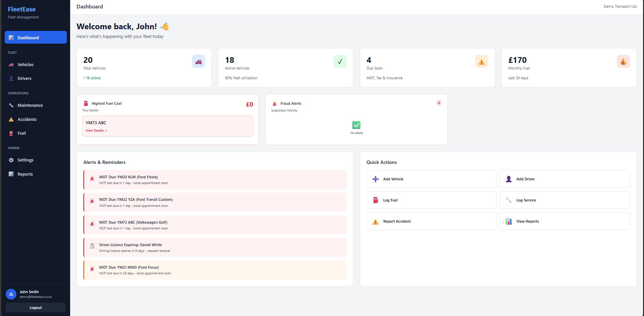Click the Logout button
This screenshot has height=316, width=644.
point(35,307)
